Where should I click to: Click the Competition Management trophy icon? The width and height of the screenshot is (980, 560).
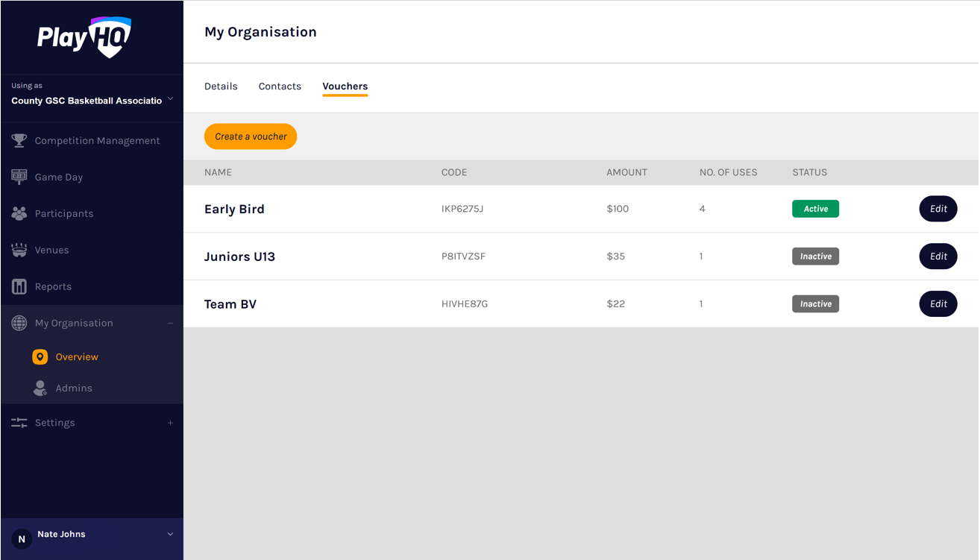click(x=19, y=141)
